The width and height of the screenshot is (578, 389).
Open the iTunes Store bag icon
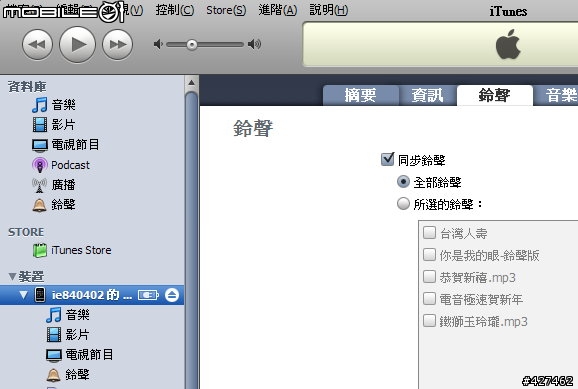click(39, 250)
